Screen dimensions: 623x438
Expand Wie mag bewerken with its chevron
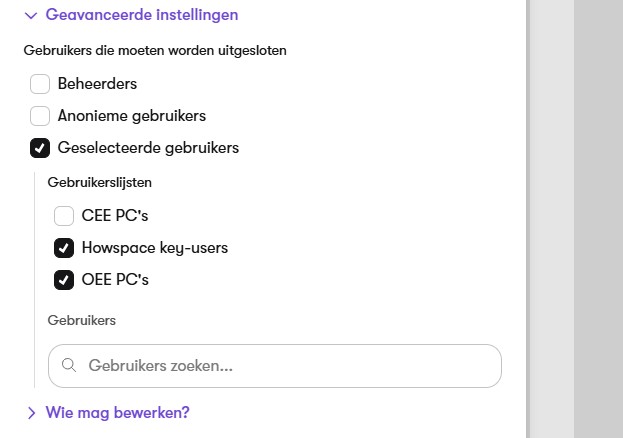click(31, 413)
